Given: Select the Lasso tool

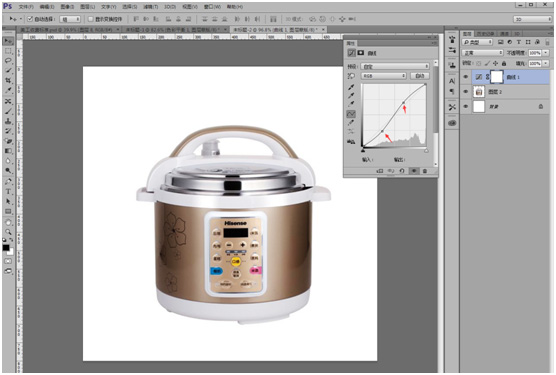Looking at the screenshot, I should click(x=8, y=61).
